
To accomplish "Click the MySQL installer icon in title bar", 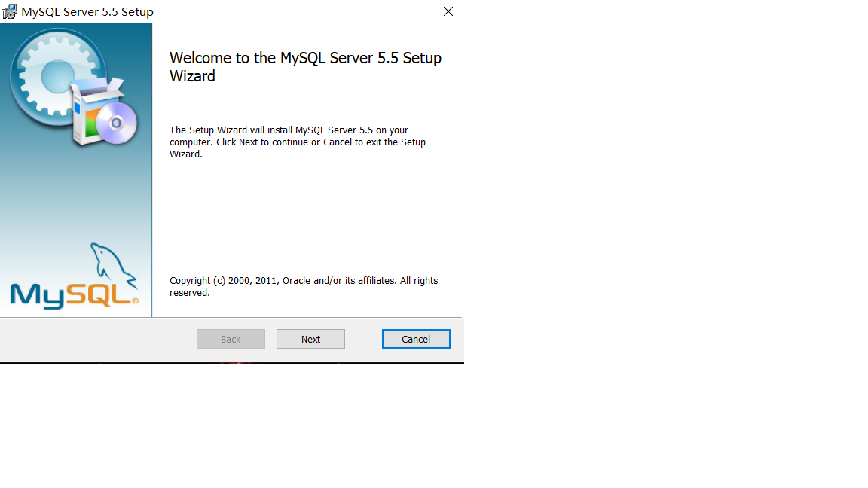I will pos(10,11).
